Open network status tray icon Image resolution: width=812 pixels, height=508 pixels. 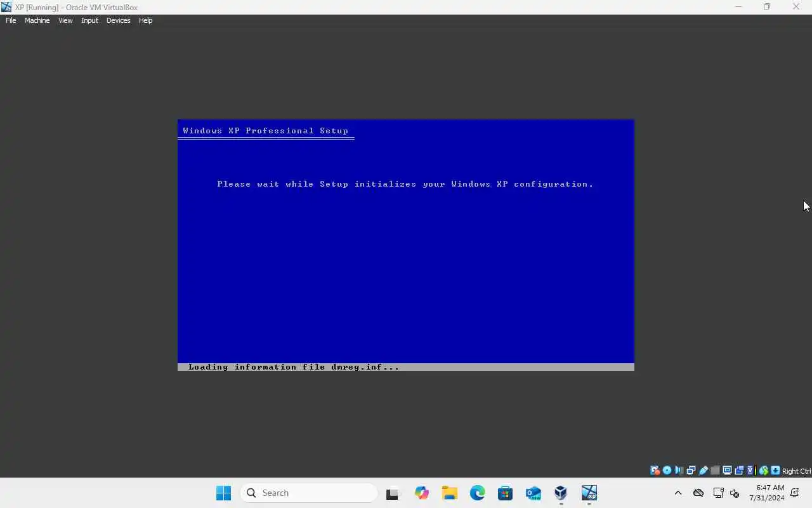coord(719,493)
